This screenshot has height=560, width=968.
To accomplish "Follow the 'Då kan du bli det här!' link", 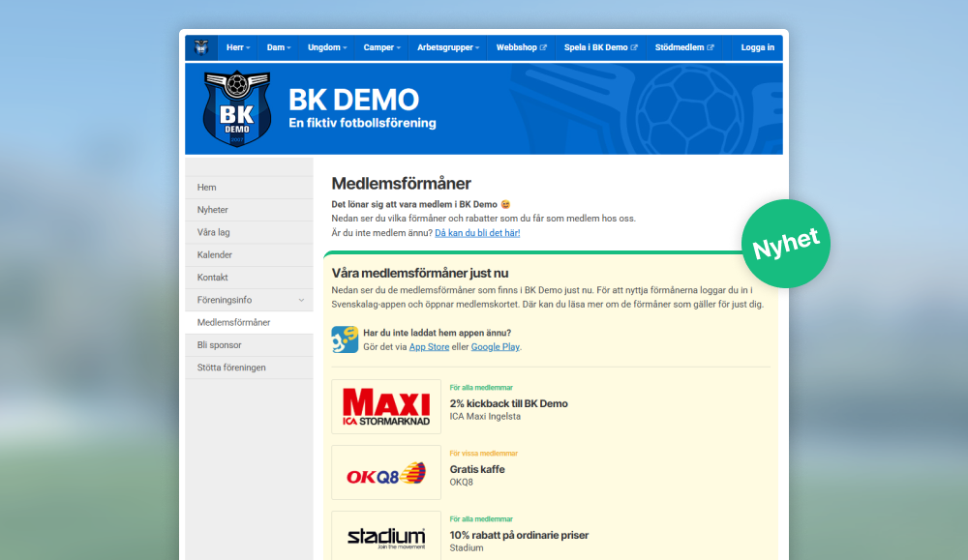I will [477, 233].
